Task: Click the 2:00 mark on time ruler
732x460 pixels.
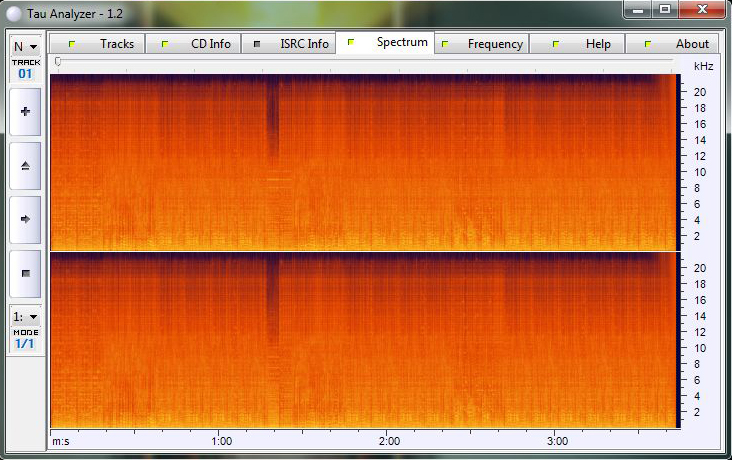Action: 390,440
